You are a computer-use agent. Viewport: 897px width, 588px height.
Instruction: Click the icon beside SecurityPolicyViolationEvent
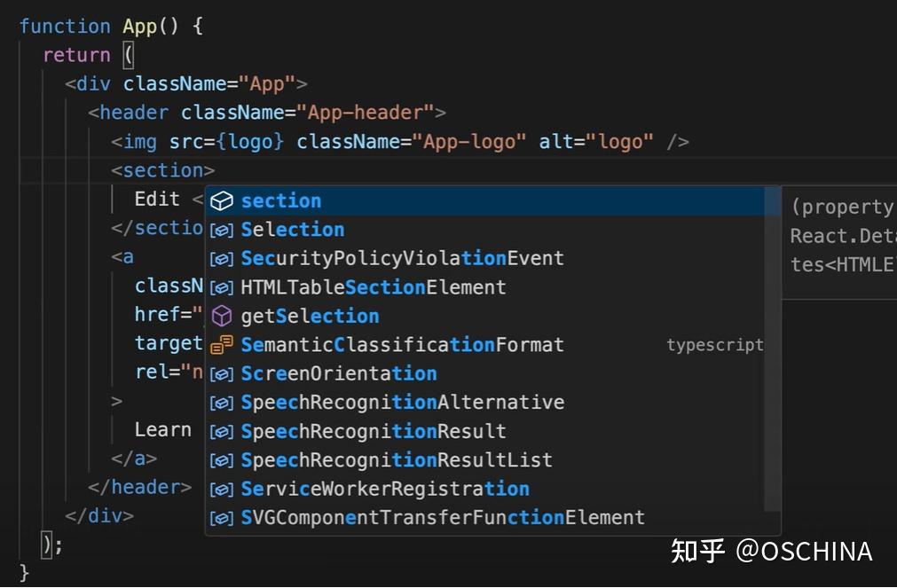(x=221, y=259)
